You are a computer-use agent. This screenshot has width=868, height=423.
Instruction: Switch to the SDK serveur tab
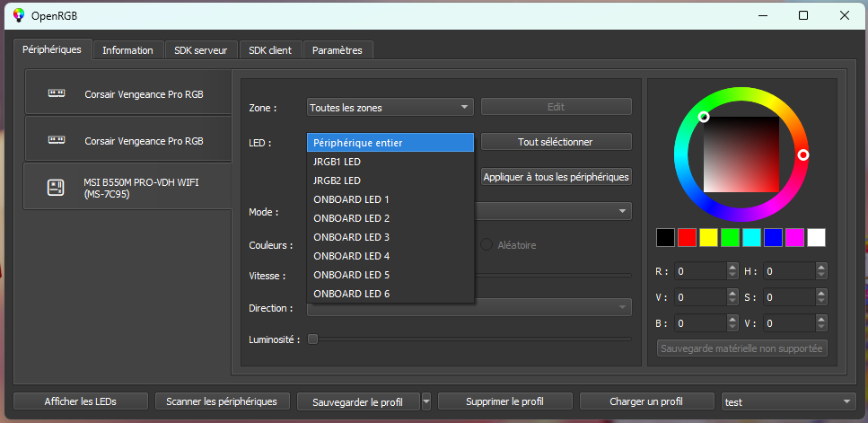(x=201, y=50)
